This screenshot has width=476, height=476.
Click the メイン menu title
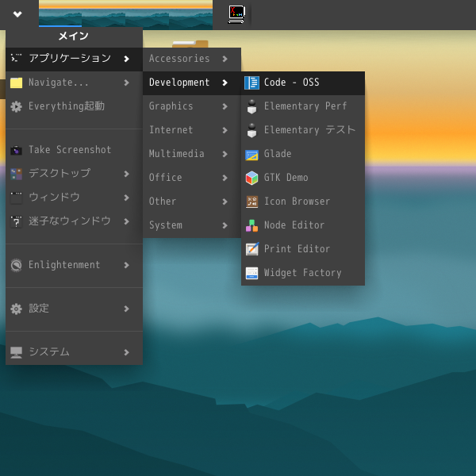point(74,36)
